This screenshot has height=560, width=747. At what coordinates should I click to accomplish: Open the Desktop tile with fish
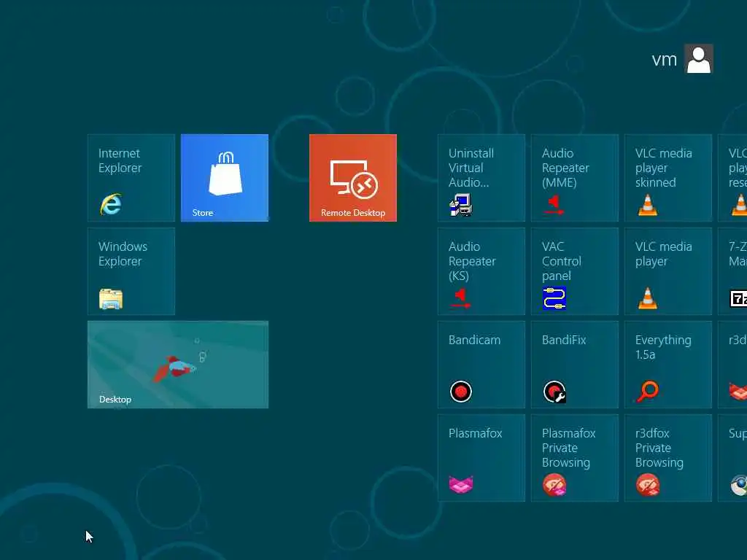tap(178, 365)
